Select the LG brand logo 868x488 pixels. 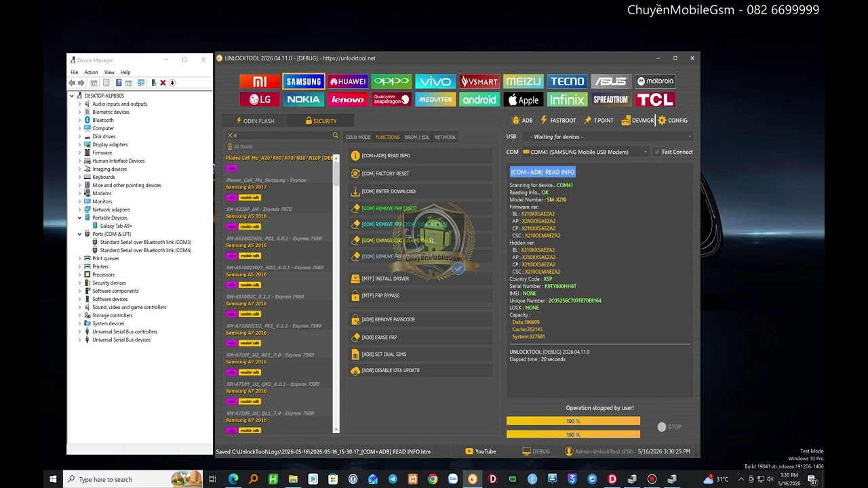[x=260, y=100]
